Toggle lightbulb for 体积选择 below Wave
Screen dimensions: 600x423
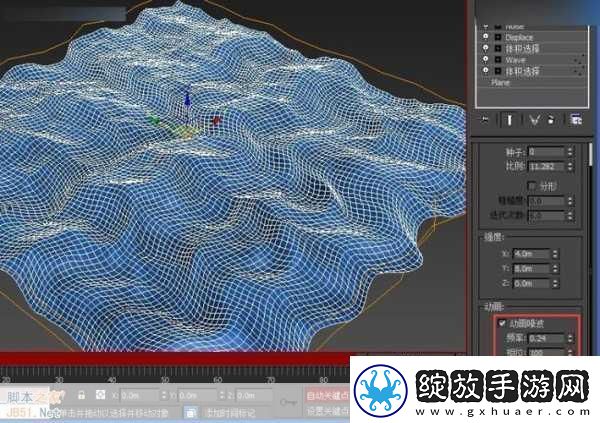(486, 70)
